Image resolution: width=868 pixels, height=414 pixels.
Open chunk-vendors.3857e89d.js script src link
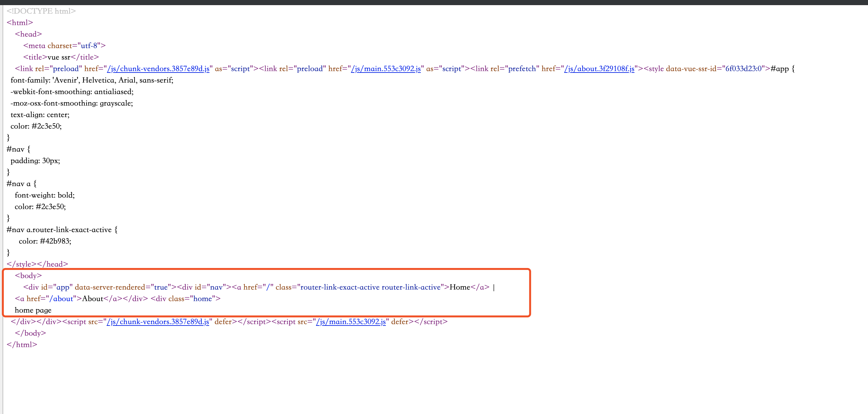point(158,322)
